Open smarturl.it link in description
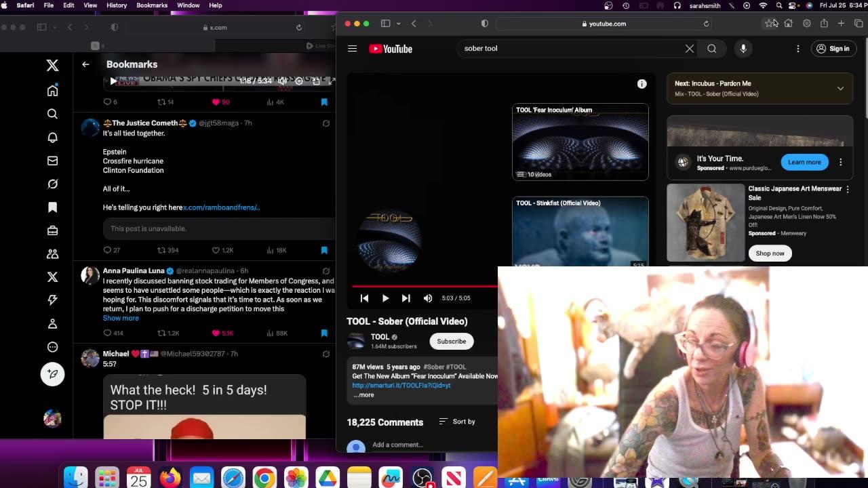Screen dimensions: 868x488 401,386
